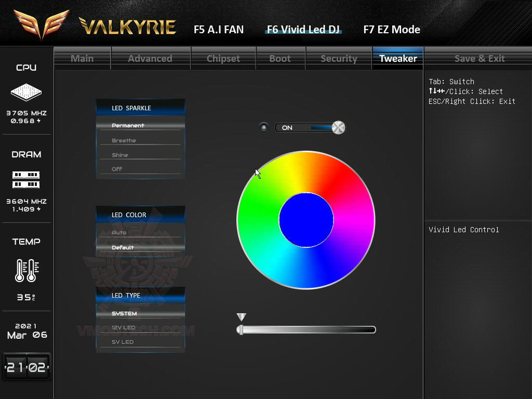The height and width of the screenshot is (399, 532).
Task: Click the TEMP label in sidebar
Action: point(26,242)
